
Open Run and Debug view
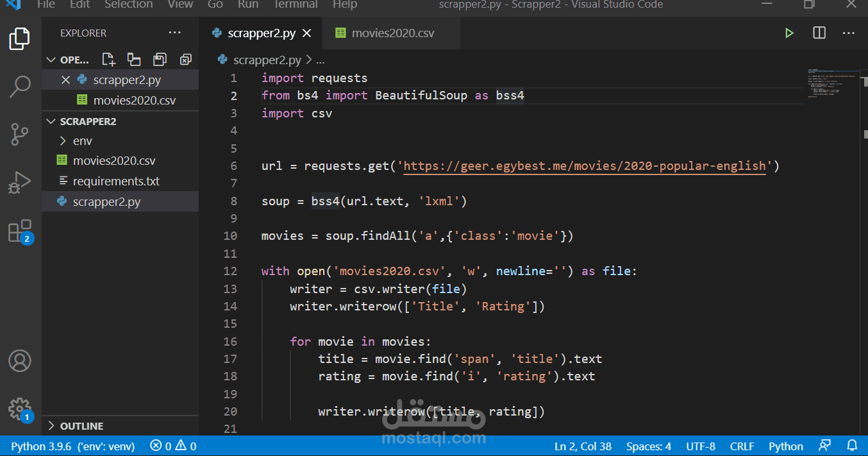point(20,182)
